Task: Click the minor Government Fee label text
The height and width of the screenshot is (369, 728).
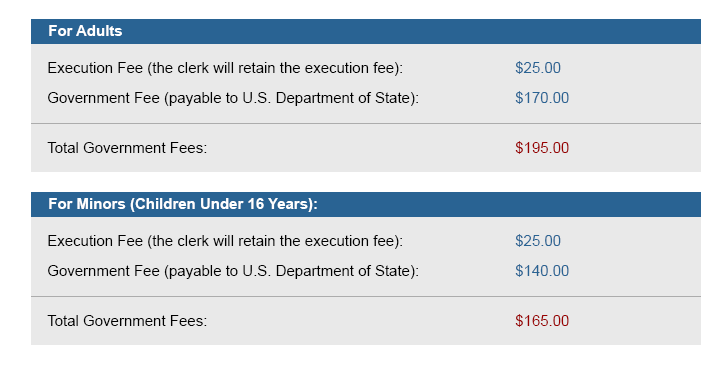Action: point(233,272)
